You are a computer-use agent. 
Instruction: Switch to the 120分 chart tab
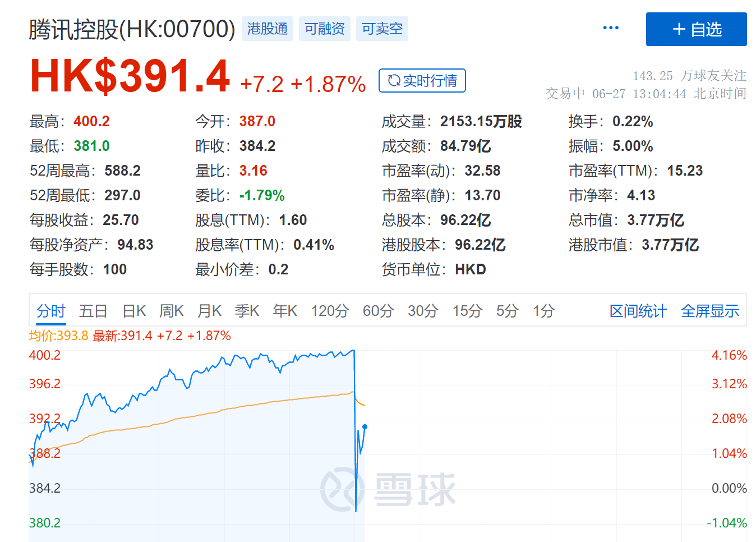[330, 311]
